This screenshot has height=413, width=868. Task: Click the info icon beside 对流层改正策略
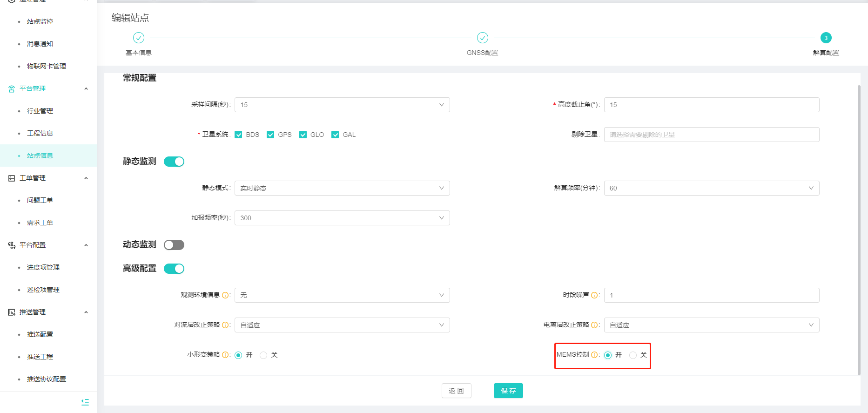[x=225, y=325]
